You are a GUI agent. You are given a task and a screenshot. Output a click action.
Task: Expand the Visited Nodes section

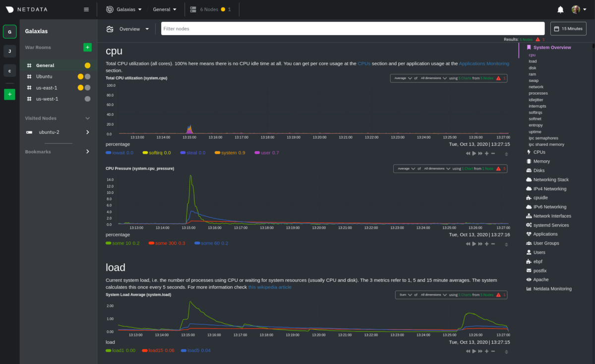coord(88,119)
